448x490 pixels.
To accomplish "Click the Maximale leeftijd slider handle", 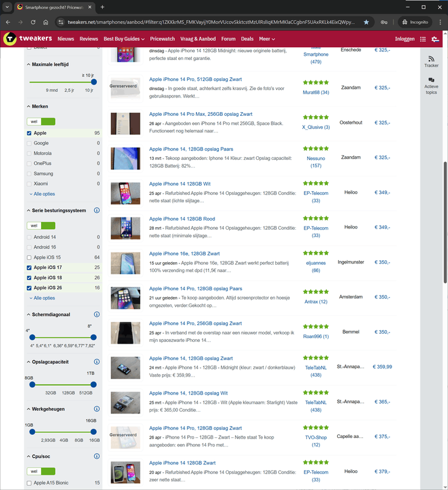I will [x=94, y=82].
